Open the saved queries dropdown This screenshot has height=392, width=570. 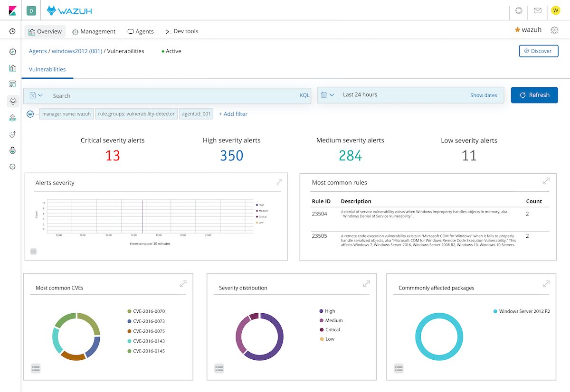[x=36, y=95]
